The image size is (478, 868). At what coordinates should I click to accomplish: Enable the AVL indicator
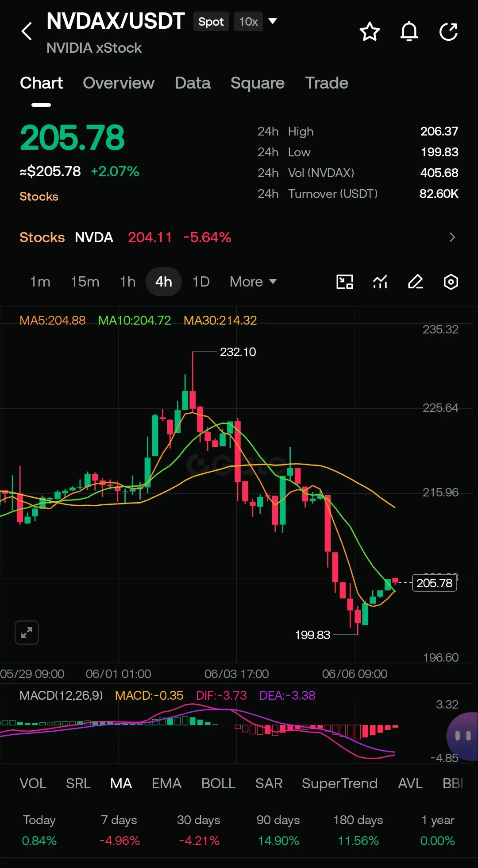(x=410, y=783)
